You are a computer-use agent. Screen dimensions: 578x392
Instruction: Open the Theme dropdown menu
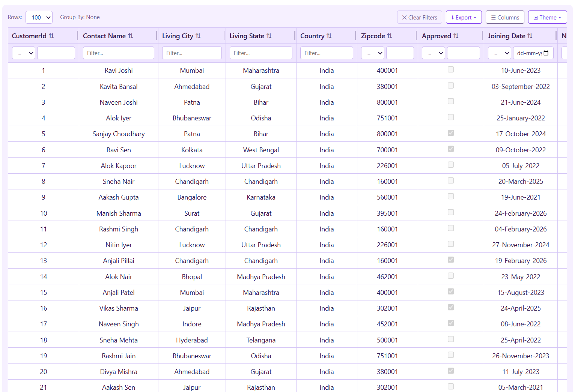click(x=548, y=17)
